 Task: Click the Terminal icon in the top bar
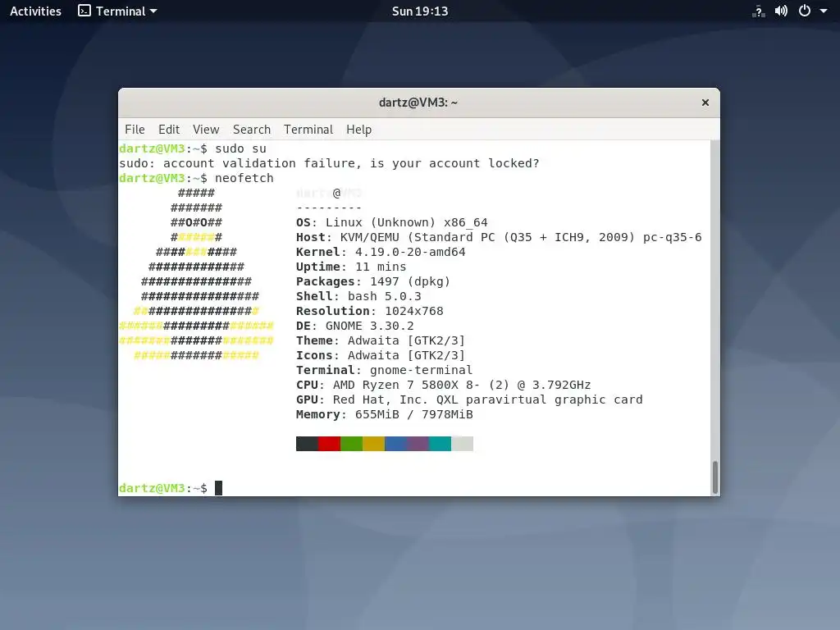pos(84,11)
